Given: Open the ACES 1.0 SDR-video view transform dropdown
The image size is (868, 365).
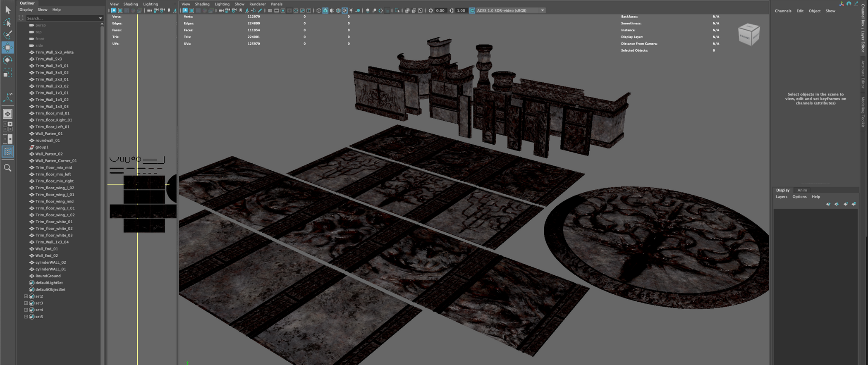Looking at the screenshot, I should (542, 11).
